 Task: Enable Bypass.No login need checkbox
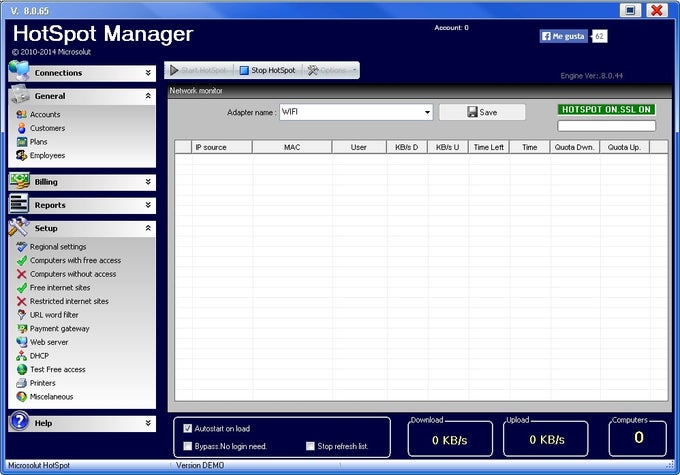(x=187, y=446)
